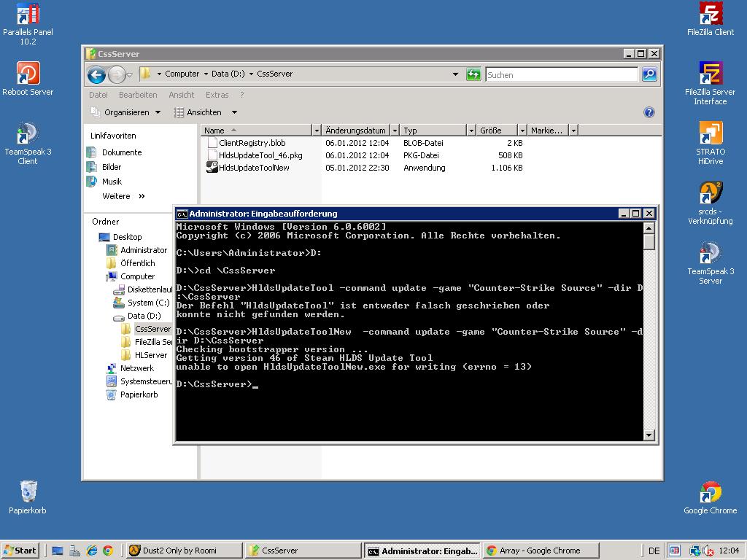Click the search magnifier button
This screenshot has width=747, height=560.
tap(649, 74)
